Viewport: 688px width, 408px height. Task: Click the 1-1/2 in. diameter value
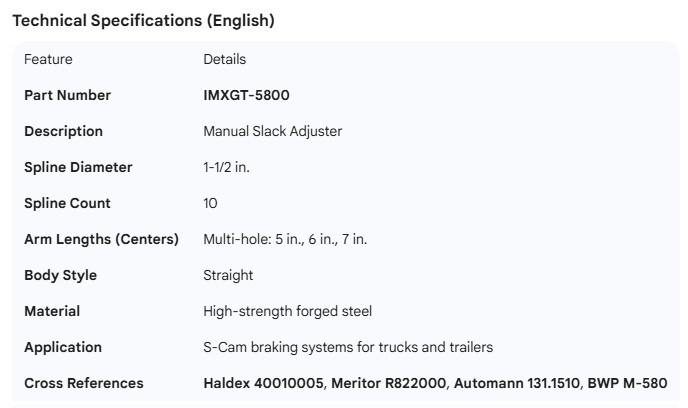tap(226, 167)
